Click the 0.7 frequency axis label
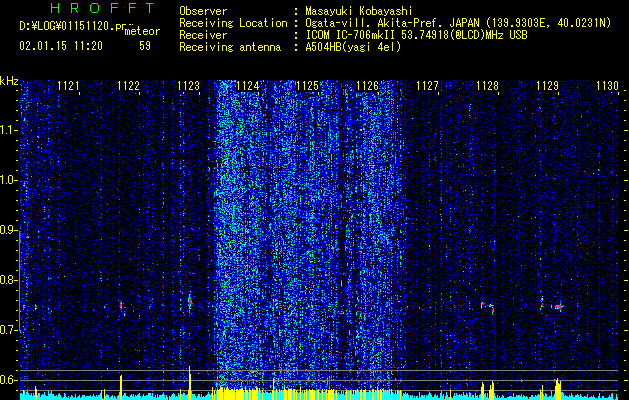This screenshot has width=629, height=400. coord(9,330)
